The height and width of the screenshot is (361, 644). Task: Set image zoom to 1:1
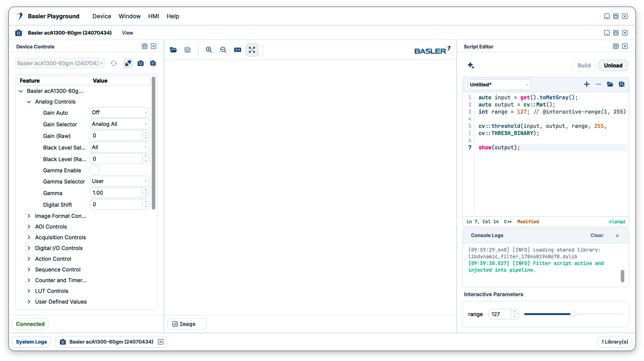pos(237,50)
